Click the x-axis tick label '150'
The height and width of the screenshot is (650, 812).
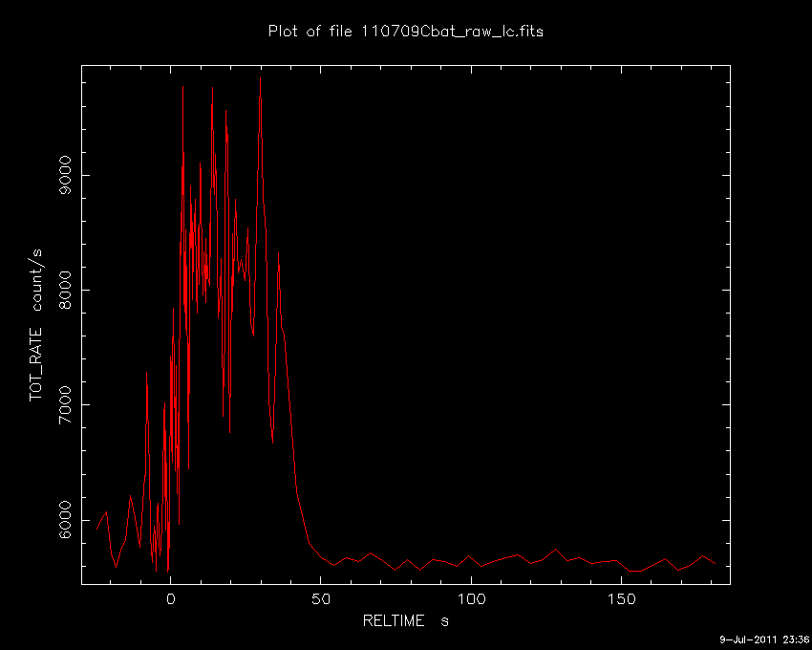point(622,599)
